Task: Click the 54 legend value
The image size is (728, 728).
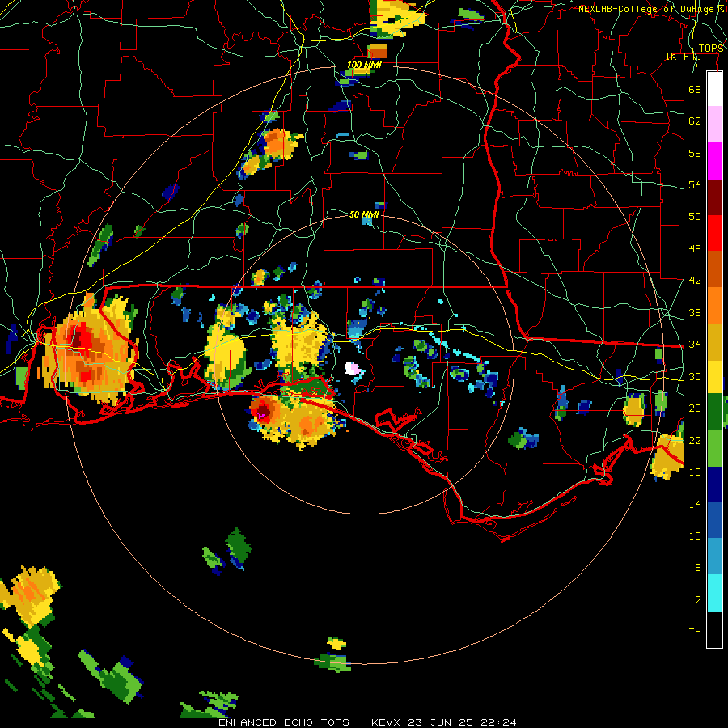Action: tap(695, 184)
